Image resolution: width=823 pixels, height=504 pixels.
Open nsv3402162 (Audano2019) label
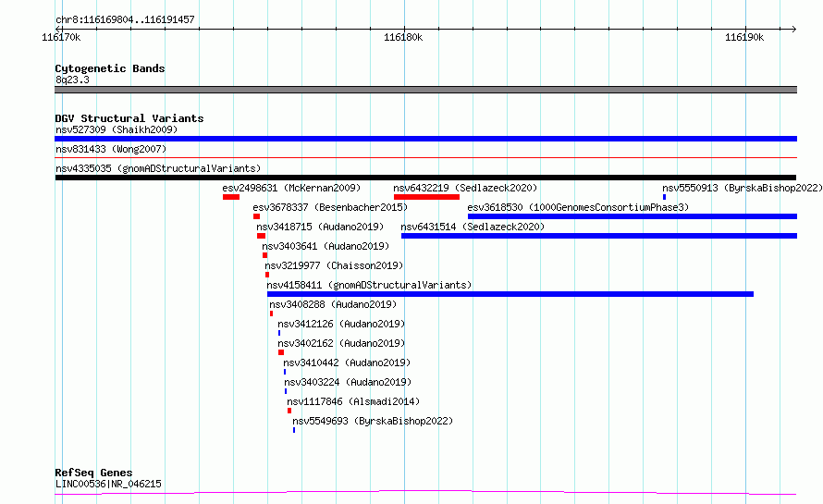point(341,343)
